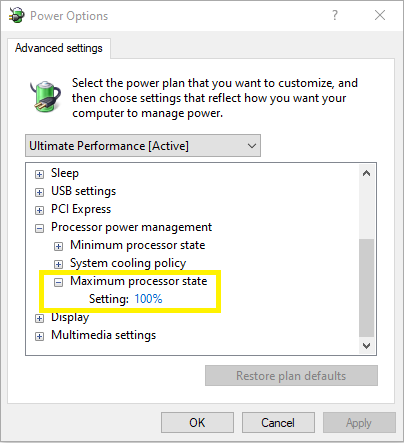Image resolution: width=404 pixels, height=443 pixels.
Task: Click the 100% setting value
Action: tap(148, 299)
